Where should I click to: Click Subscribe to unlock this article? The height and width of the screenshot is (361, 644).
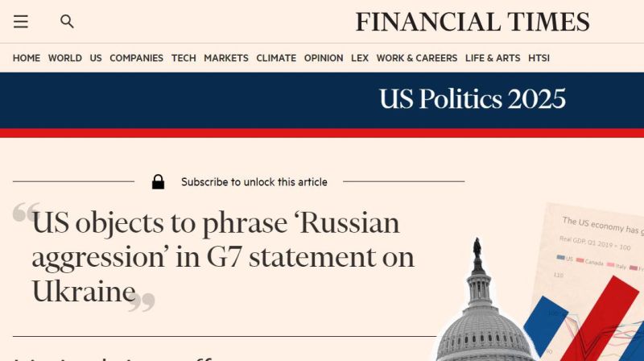(254, 182)
